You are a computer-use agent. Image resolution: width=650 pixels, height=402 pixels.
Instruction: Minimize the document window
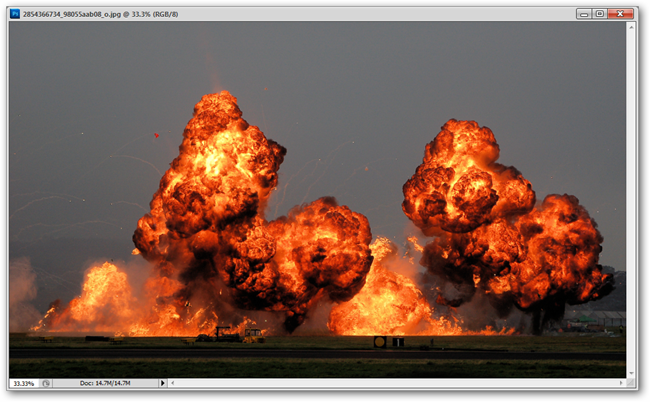click(584, 14)
